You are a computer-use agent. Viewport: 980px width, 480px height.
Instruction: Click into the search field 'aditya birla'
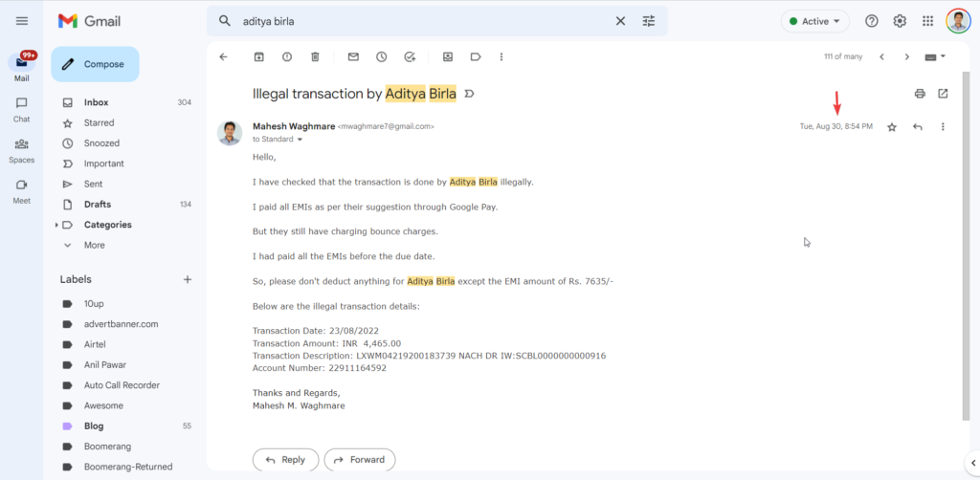pos(425,21)
